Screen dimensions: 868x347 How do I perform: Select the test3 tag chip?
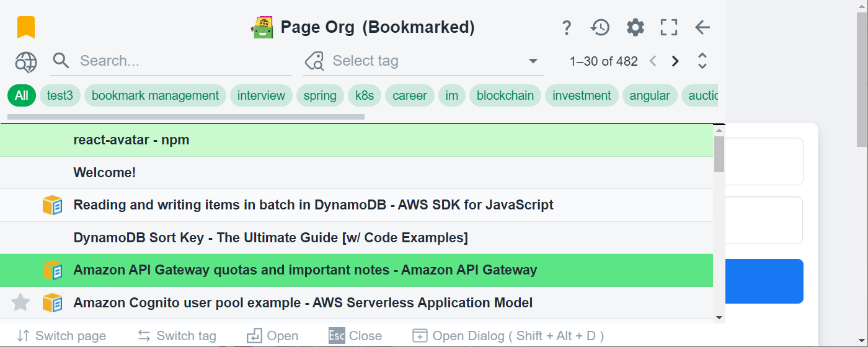tap(60, 95)
